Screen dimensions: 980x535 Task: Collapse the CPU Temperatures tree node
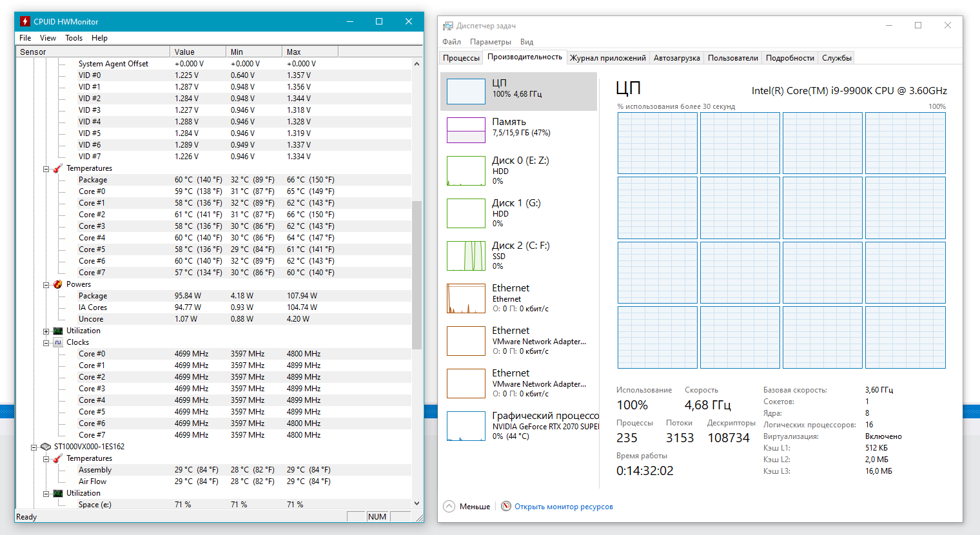tap(46, 169)
